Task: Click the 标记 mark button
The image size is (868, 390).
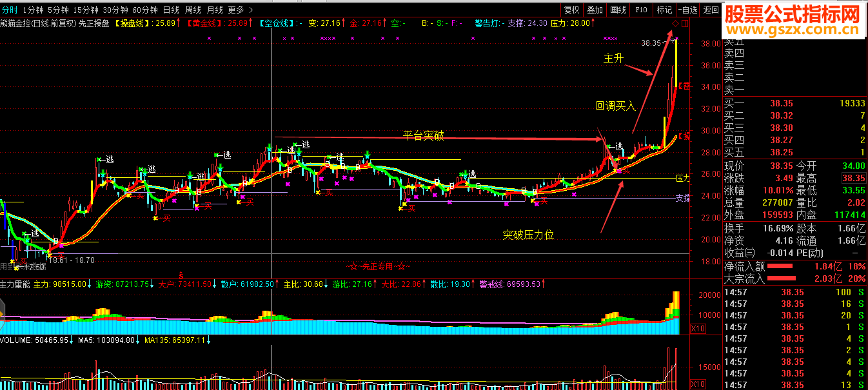Action: [664, 10]
